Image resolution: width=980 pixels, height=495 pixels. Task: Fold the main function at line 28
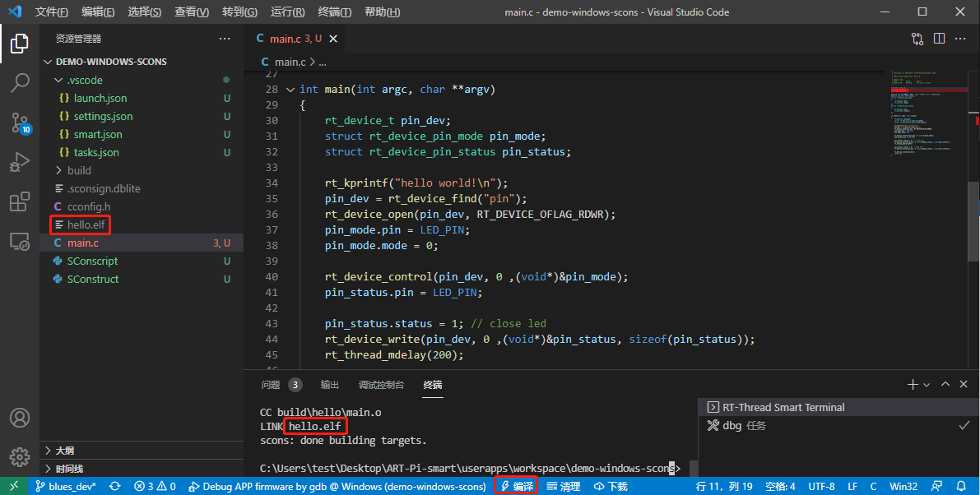pos(290,90)
